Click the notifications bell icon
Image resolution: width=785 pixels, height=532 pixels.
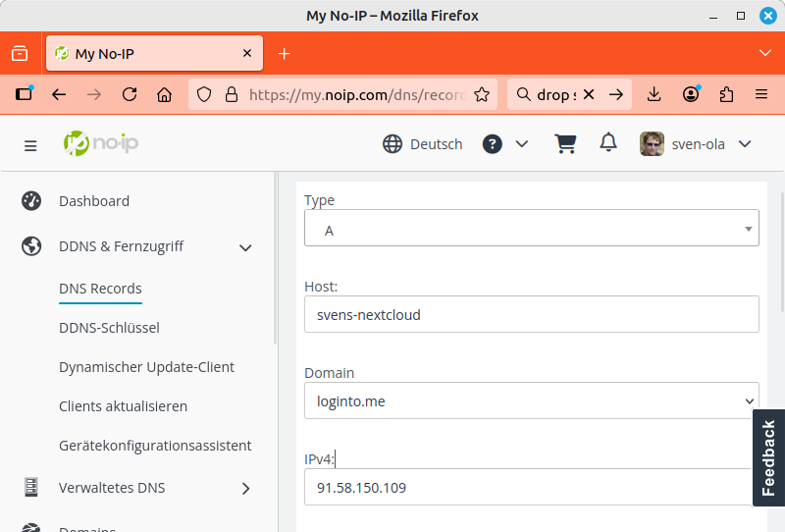click(608, 143)
